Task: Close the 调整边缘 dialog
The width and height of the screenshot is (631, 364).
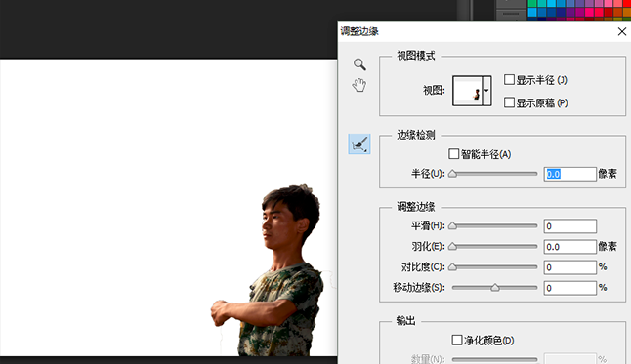Action: (622, 31)
